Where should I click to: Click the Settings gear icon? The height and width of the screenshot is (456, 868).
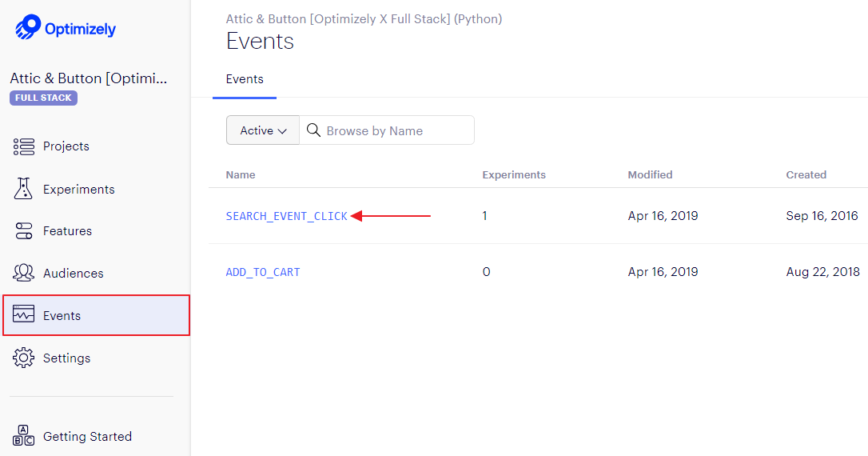(x=23, y=358)
